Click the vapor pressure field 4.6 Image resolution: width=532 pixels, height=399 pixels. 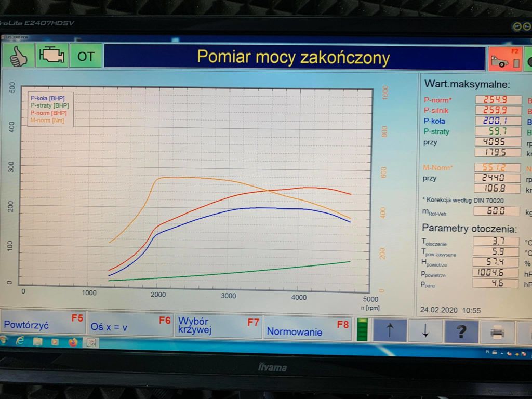click(495, 283)
